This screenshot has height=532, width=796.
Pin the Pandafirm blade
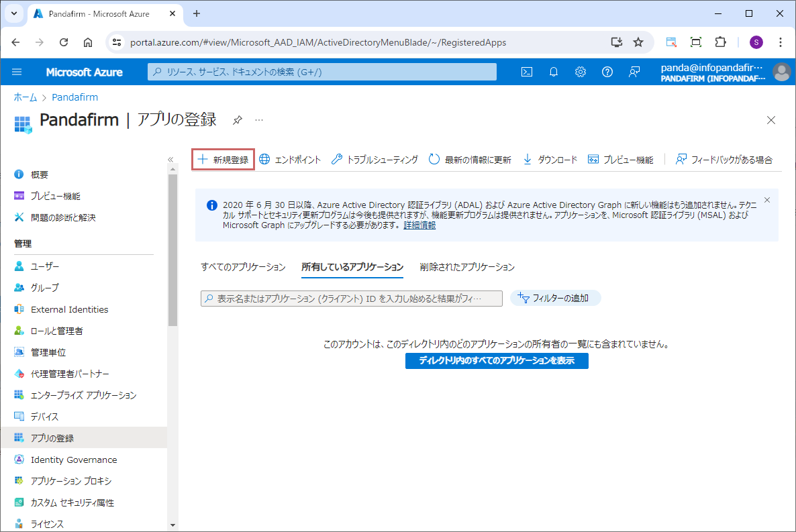point(237,120)
